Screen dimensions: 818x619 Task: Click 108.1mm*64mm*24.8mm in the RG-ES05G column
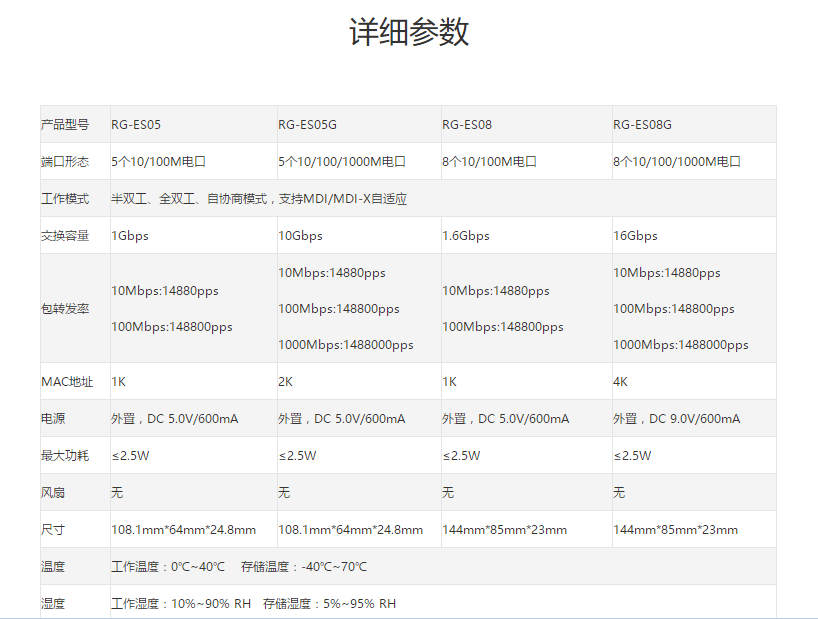(x=351, y=530)
